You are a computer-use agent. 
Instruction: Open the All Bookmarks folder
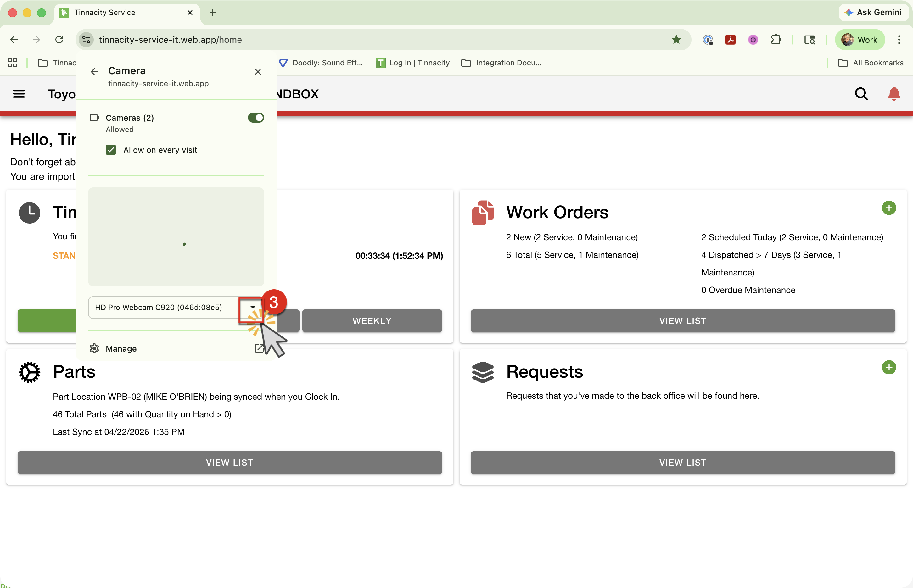point(871,63)
